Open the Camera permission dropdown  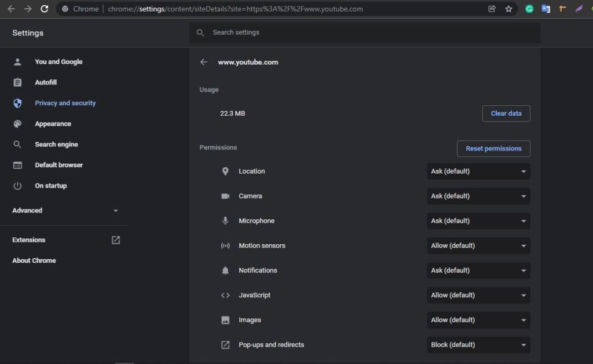(x=478, y=196)
